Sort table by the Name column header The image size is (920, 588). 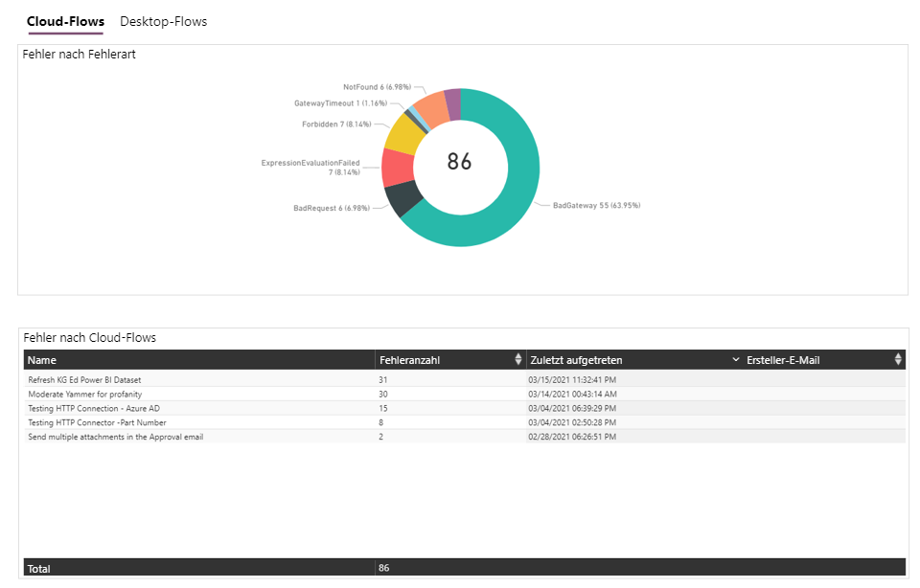(x=42, y=360)
